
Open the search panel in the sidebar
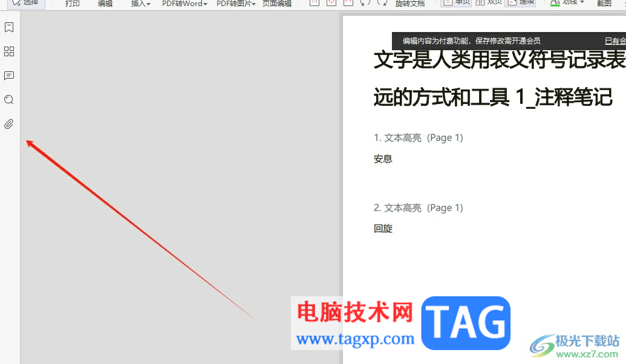tap(9, 100)
